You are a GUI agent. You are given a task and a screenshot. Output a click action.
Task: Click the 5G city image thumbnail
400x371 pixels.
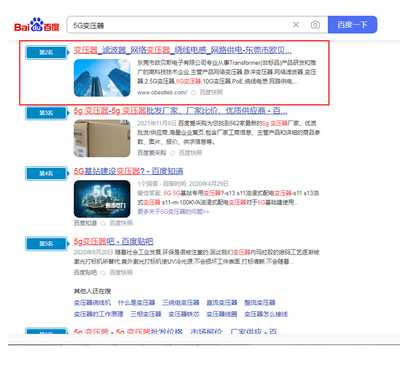click(102, 199)
